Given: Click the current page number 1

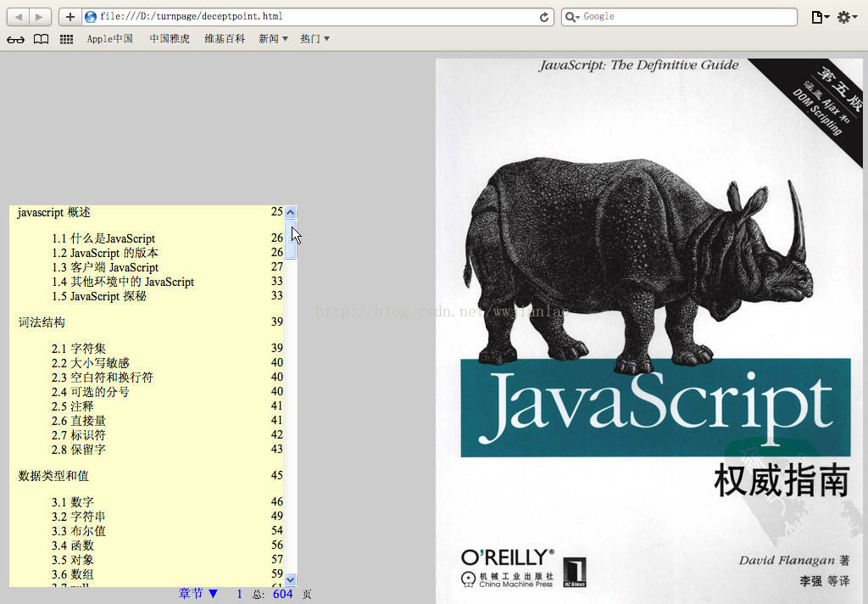Looking at the screenshot, I should point(239,594).
